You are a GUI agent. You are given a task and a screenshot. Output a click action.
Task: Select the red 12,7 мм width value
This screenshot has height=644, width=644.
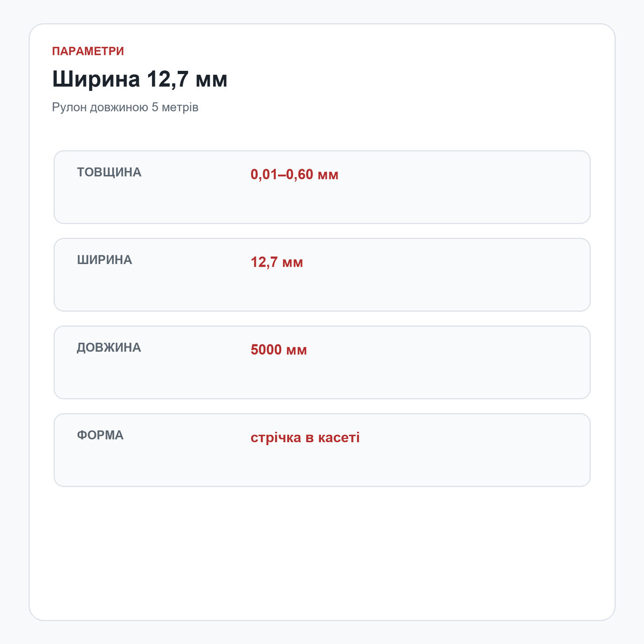277,262
